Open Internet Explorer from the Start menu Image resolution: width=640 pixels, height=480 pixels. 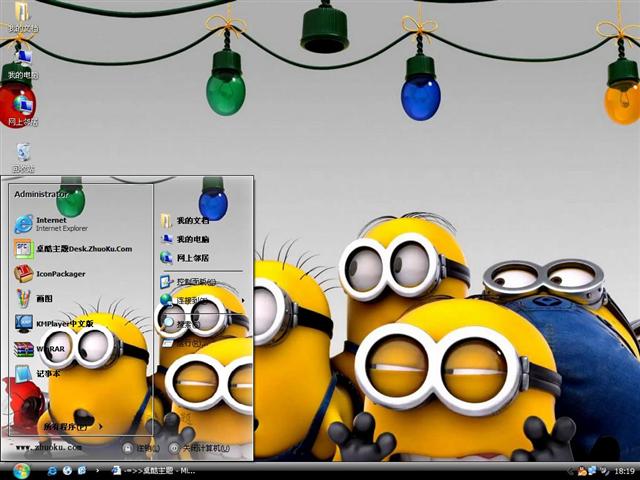coord(50,223)
